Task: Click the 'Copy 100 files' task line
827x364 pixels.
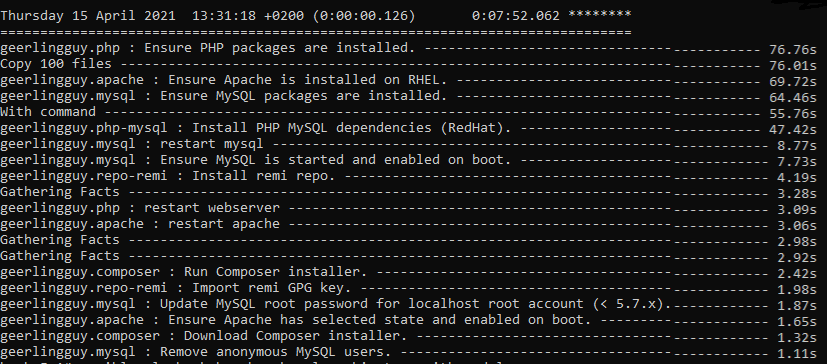Action: (409, 64)
